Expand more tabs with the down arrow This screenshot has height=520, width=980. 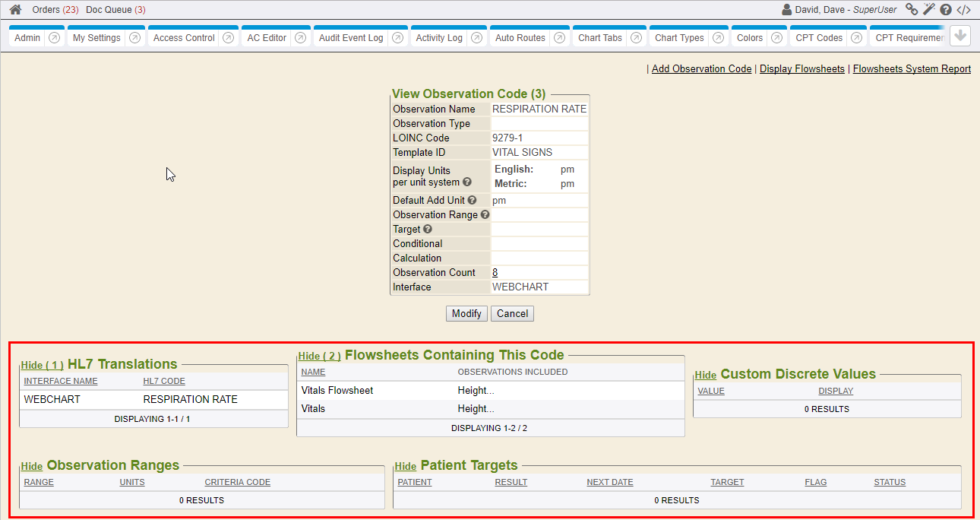[x=960, y=36]
